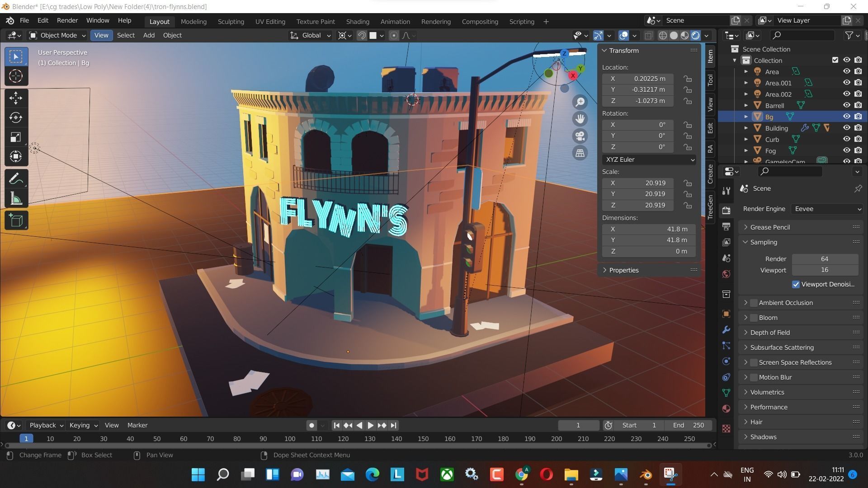Switch to rendered viewport shading

(x=696, y=36)
